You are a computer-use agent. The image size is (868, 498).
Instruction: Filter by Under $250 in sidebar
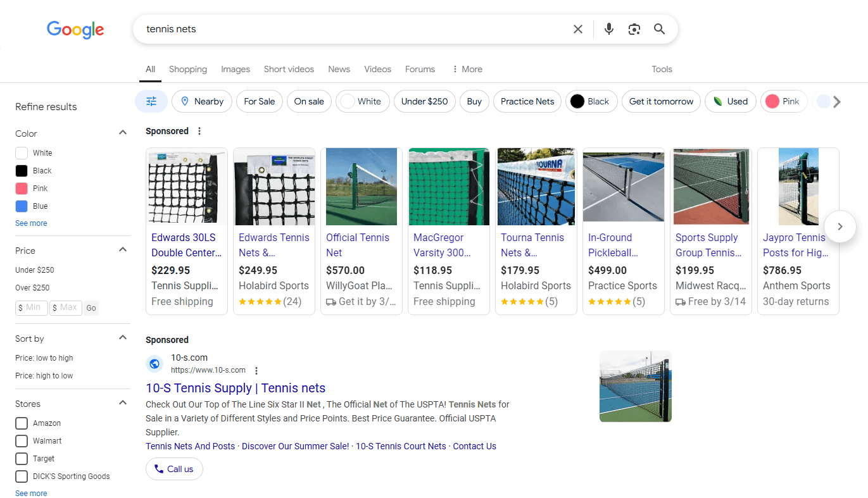(x=35, y=270)
